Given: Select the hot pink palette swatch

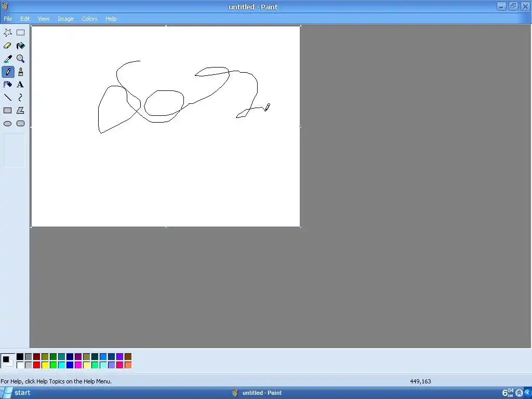Looking at the screenshot, I should tap(120, 365).
